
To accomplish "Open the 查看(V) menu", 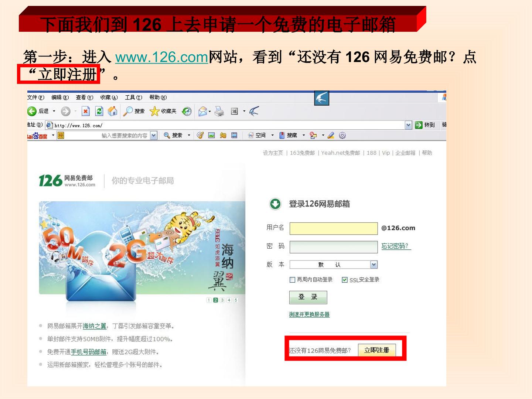I will point(85,98).
